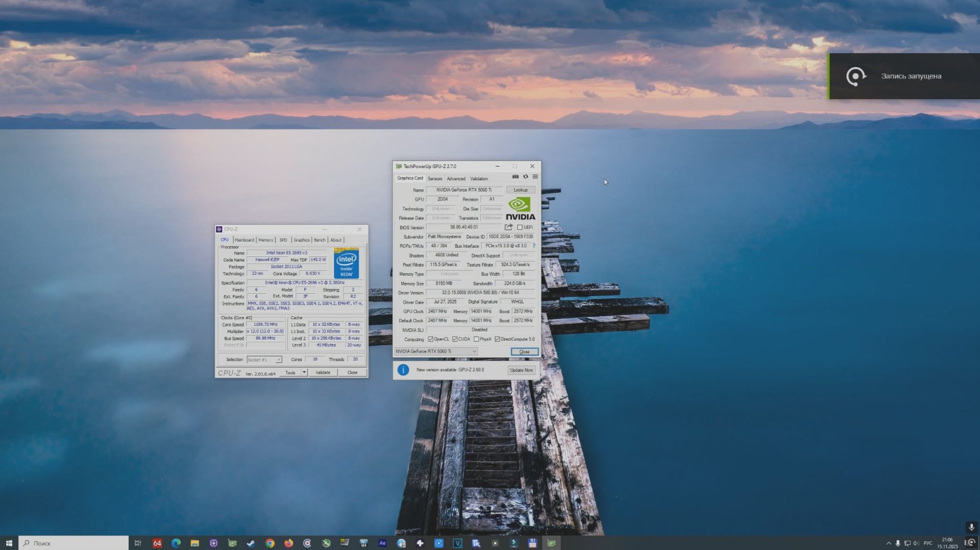
Task: Enable the UEFI checkbox in GPU-Z
Action: coord(519,227)
